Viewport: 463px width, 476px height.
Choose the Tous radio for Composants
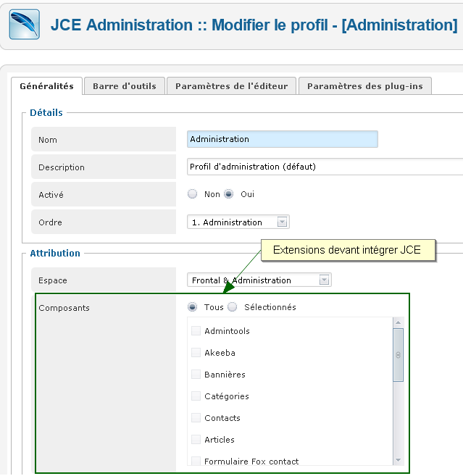pyautogui.click(x=192, y=307)
